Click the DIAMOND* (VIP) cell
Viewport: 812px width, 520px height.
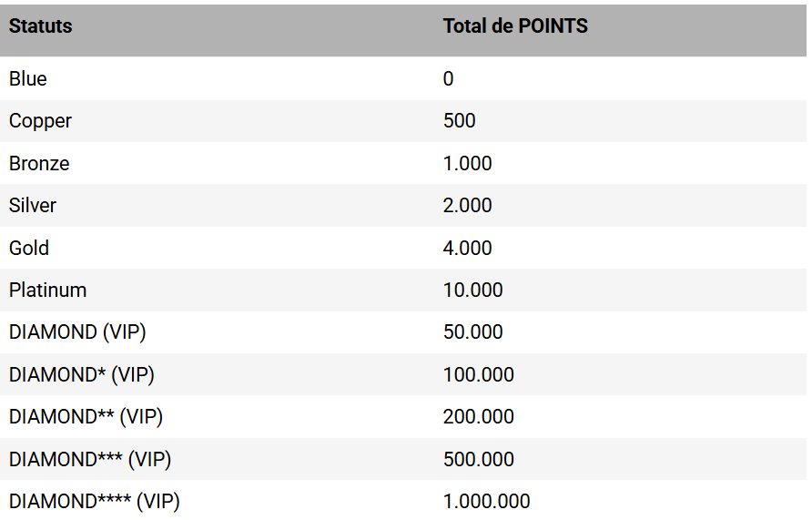(81, 374)
